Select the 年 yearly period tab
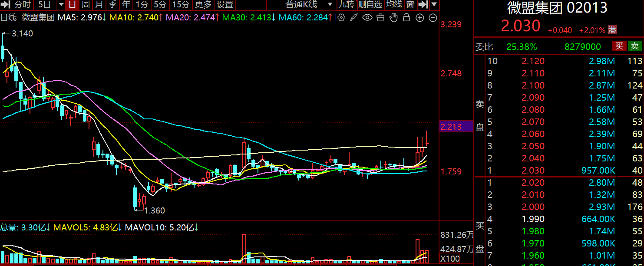The image size is (644, 266). click(126, 5)
